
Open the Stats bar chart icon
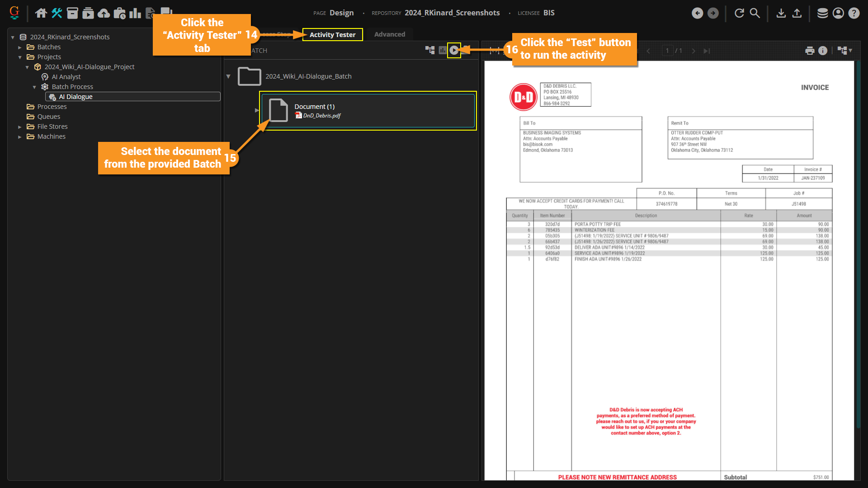[135, 13]
